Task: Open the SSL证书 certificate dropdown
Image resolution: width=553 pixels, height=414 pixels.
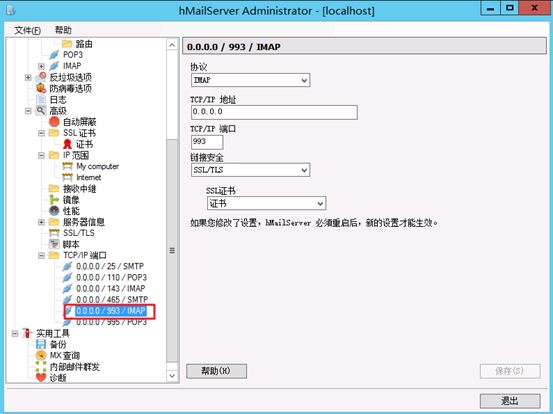Action: 266,203
